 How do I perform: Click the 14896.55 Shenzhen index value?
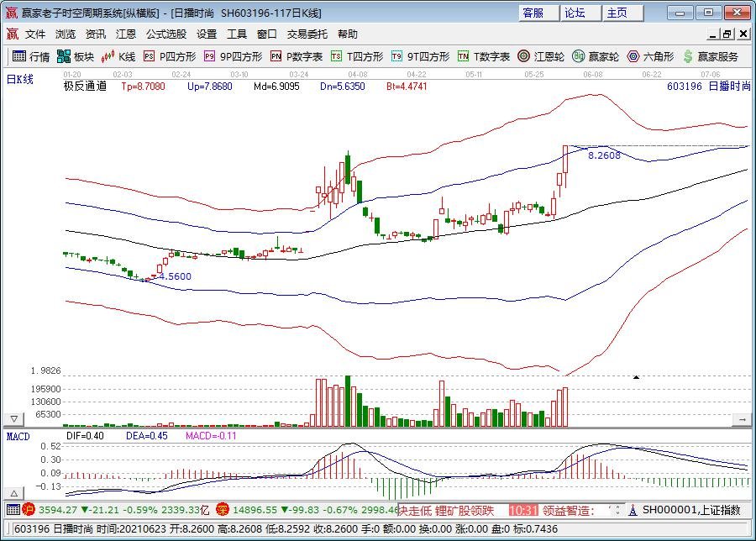pyautogui.click(x=255, y=510)
